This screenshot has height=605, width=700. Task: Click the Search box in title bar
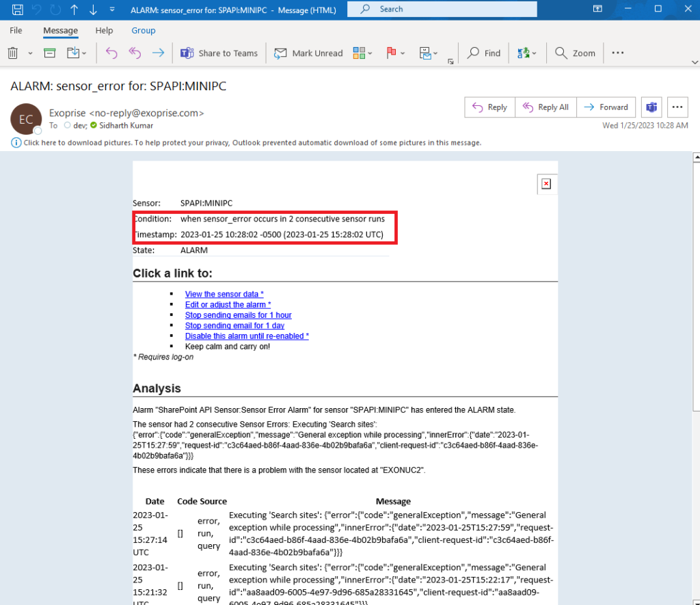click(x=442, y=9)
